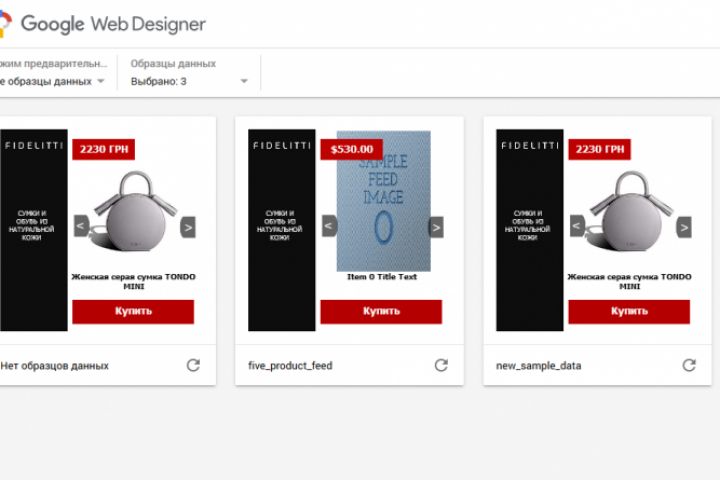Reload the 'Нет образцов данных' preview
This screenshot has width=720, height=480.
click(193, 365)
